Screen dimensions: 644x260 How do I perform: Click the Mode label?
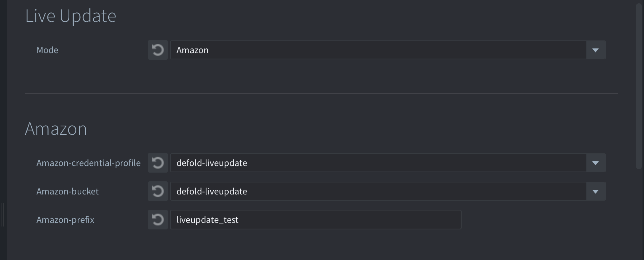tap(47, 50)
